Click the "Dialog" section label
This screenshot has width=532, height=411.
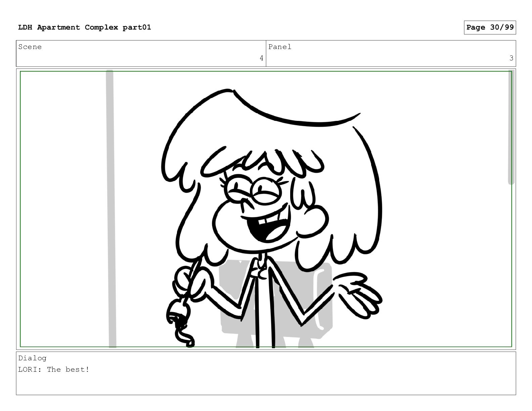coord(32,358)
